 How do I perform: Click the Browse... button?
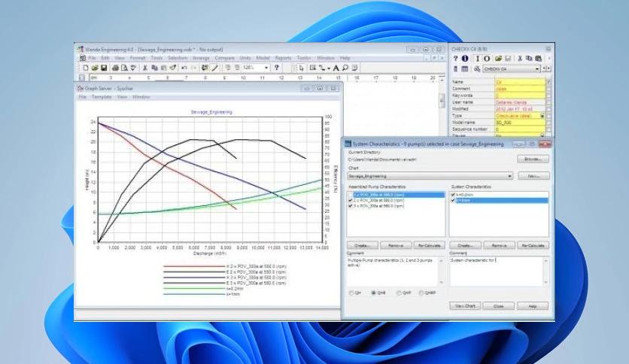pyautogui.click(x=533, y=159)
